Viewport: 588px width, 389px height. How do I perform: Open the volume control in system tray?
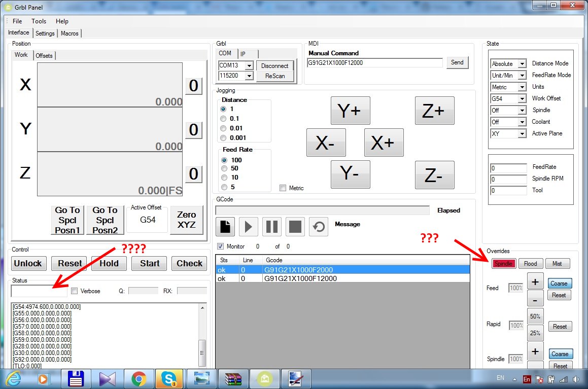pyautogui.click(x=576, y=379)
